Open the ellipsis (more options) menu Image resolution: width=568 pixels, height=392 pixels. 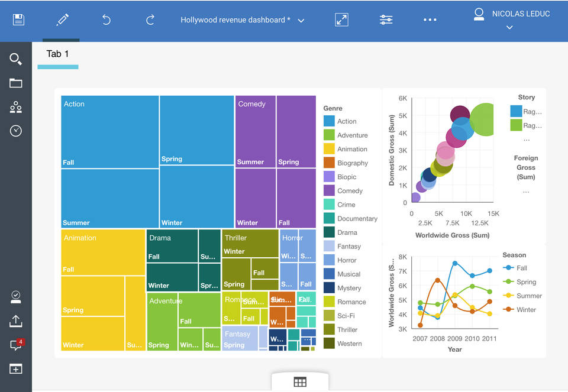click(430, 20)
